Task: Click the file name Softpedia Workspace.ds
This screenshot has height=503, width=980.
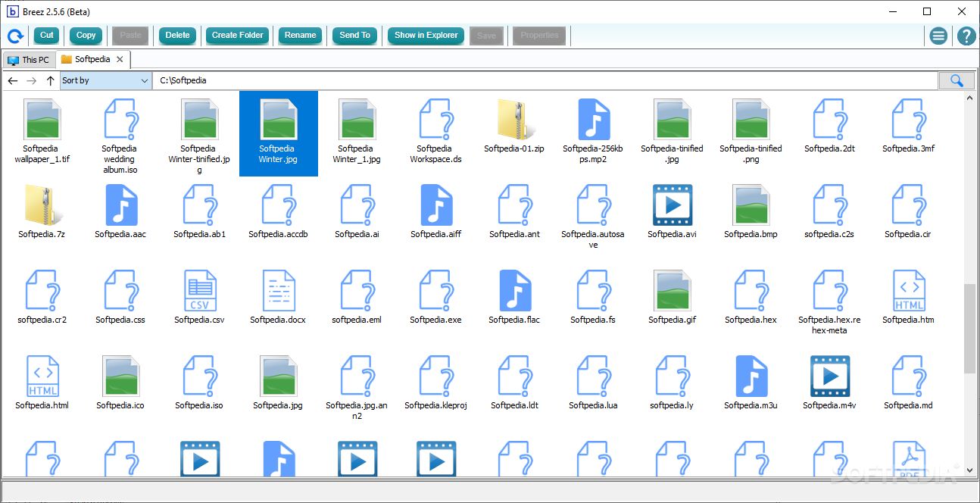Action: [435, 154]
